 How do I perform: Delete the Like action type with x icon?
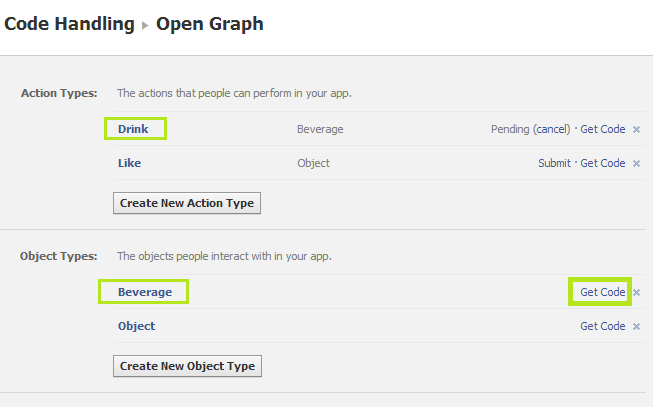pos(636,163)
